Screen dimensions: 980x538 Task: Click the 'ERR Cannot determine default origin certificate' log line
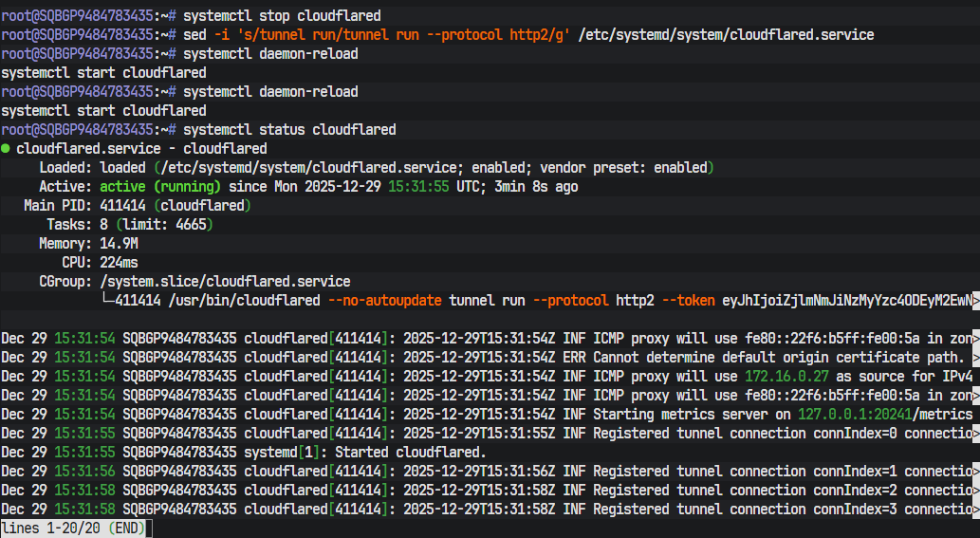coord(490,358)
